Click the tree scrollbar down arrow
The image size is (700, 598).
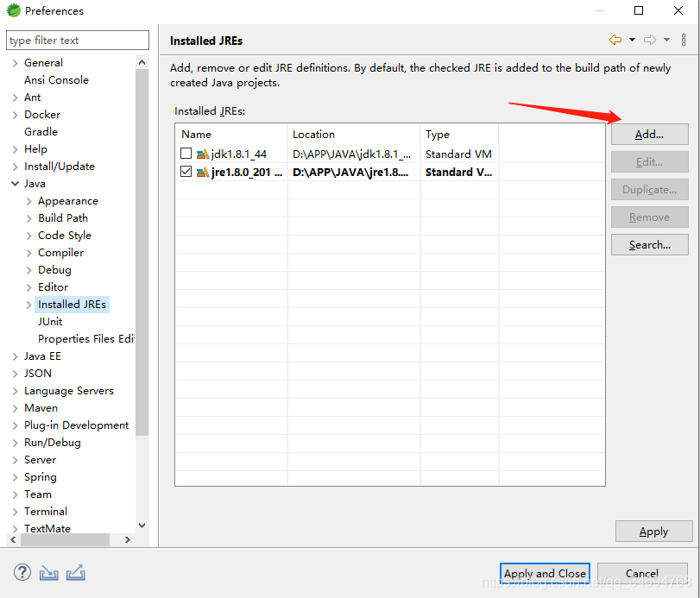tap(142, 526)
